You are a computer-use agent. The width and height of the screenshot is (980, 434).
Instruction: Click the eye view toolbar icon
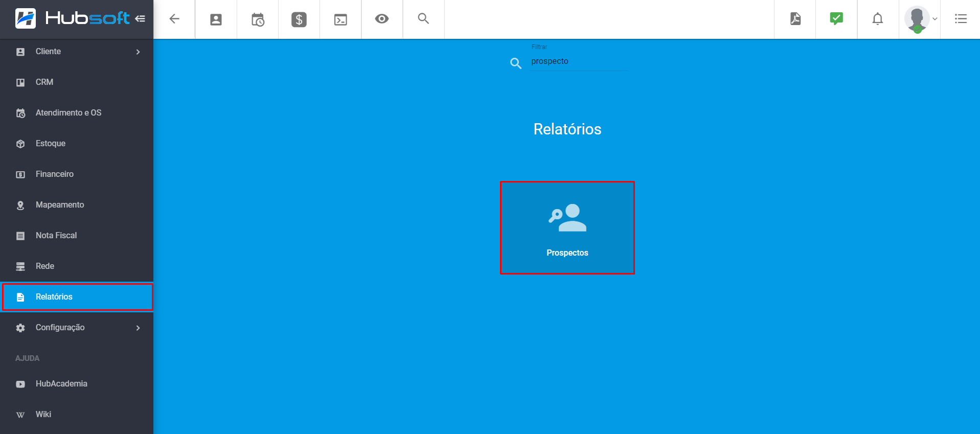382,19
